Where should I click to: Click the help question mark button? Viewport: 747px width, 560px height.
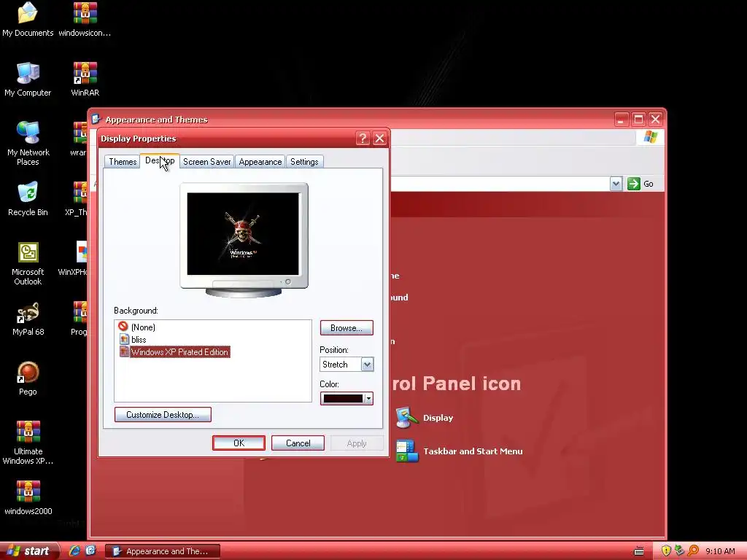[x=363, y=139]
